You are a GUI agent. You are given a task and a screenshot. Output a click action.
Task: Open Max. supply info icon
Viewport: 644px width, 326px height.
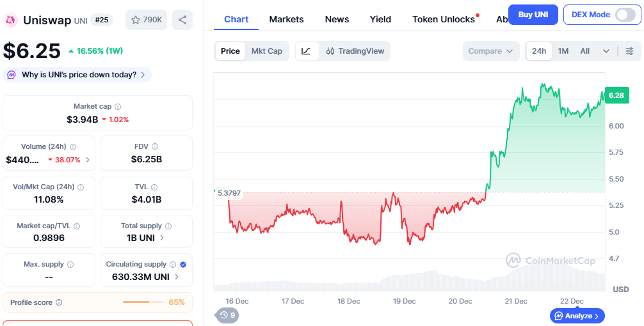[70, 265]
